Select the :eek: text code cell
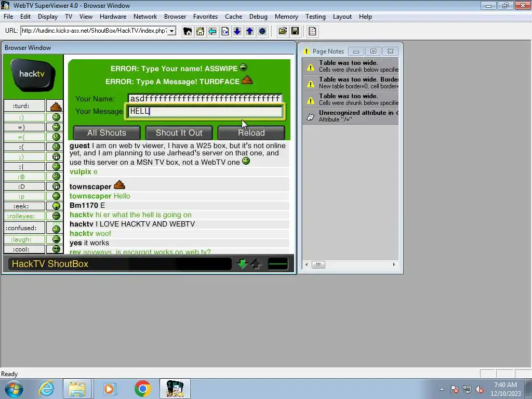This screenshot has width=532, height=399. tap(24, 206)
